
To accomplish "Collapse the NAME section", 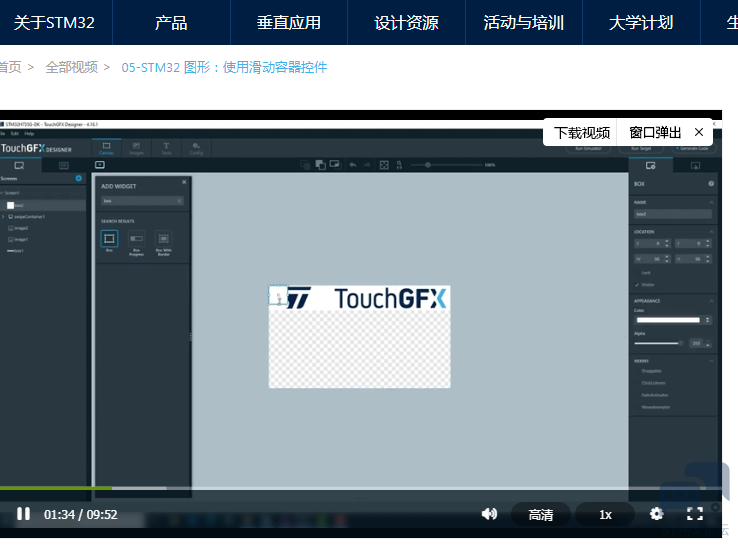I will 711,202.
